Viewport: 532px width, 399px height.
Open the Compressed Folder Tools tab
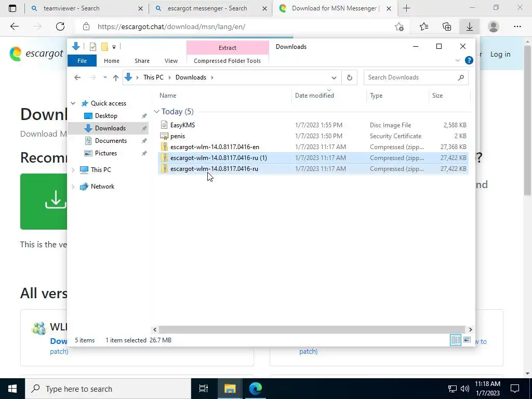coord(228,61)
